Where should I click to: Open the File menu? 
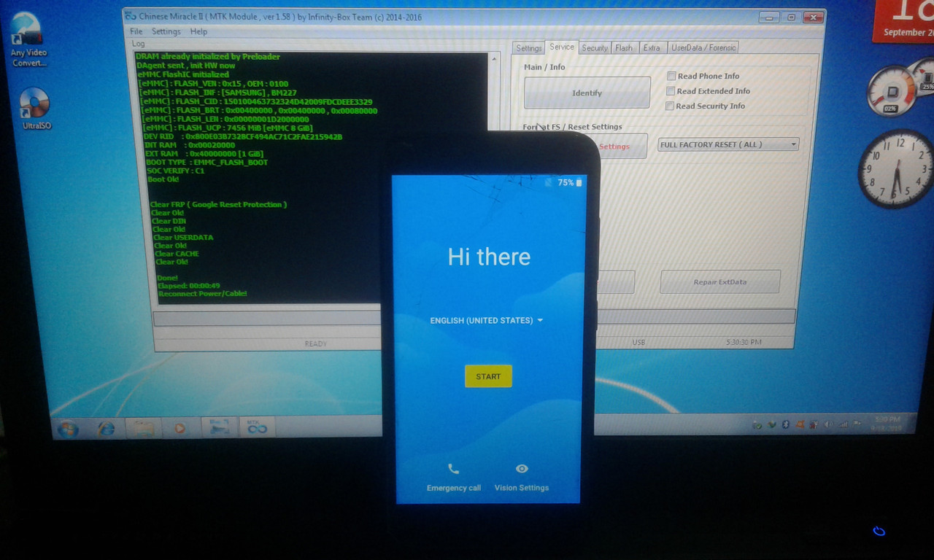[136, 31]
